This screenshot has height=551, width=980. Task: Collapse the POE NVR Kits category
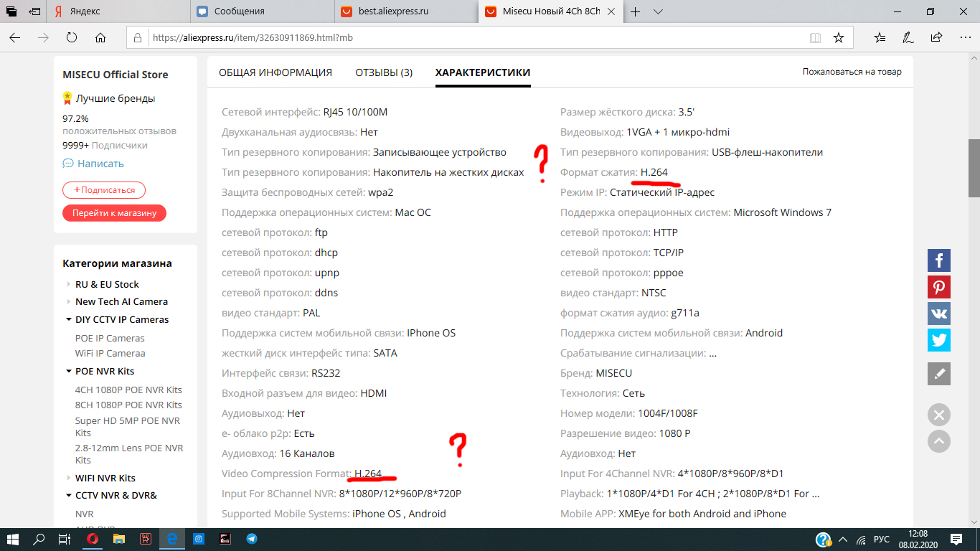[x=69, y=372]
